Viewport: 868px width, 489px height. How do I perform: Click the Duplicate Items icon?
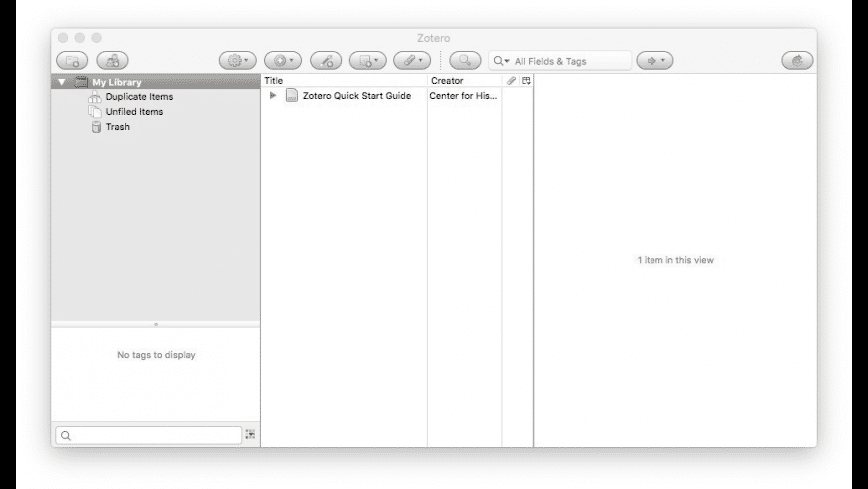pyautogui.click(x=95, y=97)
